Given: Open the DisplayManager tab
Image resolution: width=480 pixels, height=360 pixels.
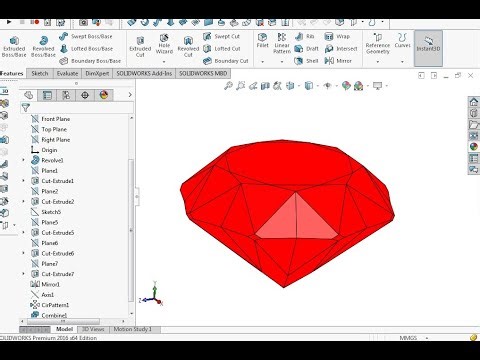Looking at the screenshot, I should tap(104, 95).
